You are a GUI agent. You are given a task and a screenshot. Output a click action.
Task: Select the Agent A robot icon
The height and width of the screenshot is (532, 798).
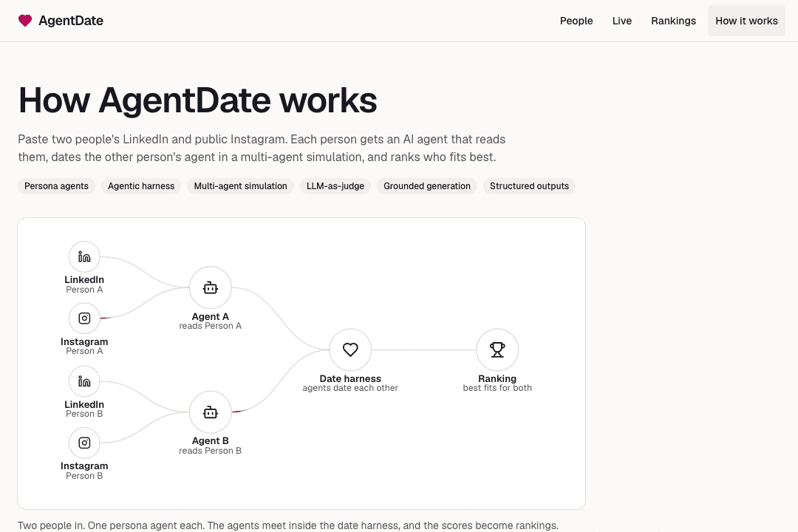[x=210, y=287]
